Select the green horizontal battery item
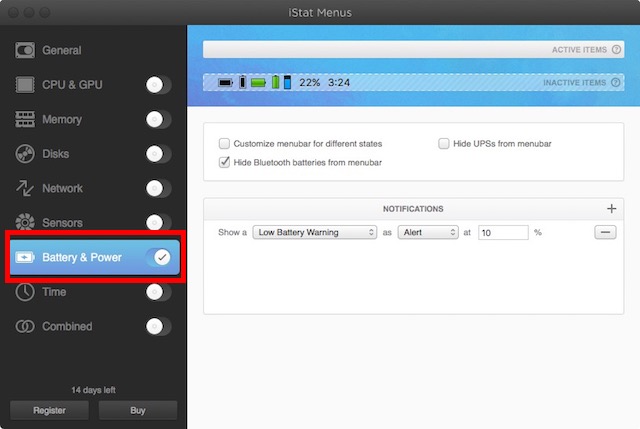Screen dimensions: 640x429 point(258,83)
